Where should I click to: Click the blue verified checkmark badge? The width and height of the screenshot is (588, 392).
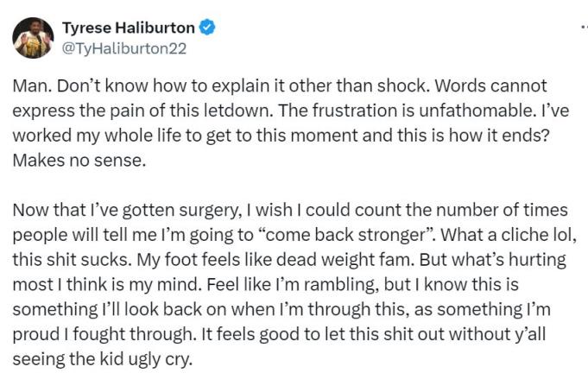point(207,28)
